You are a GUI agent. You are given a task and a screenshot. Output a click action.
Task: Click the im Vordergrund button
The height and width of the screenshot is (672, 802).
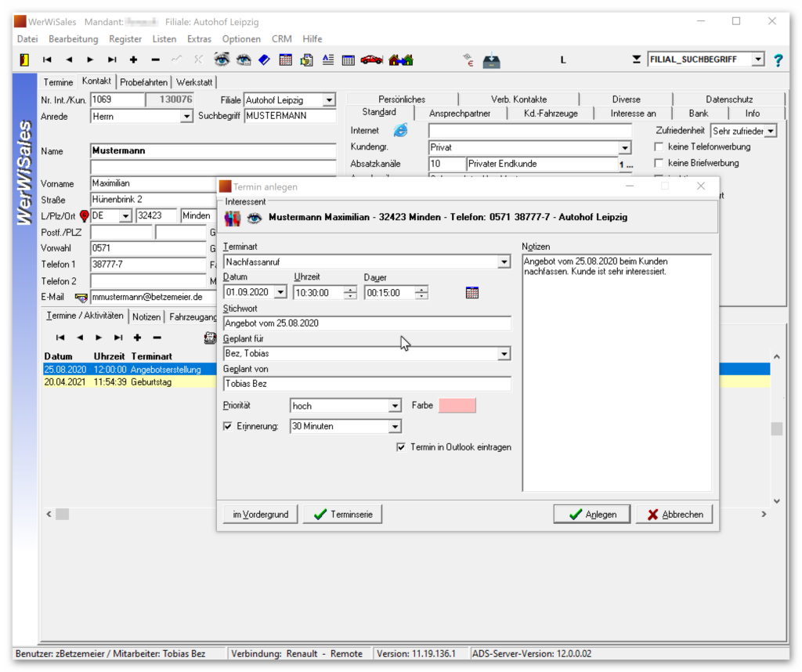pos(260,515)
